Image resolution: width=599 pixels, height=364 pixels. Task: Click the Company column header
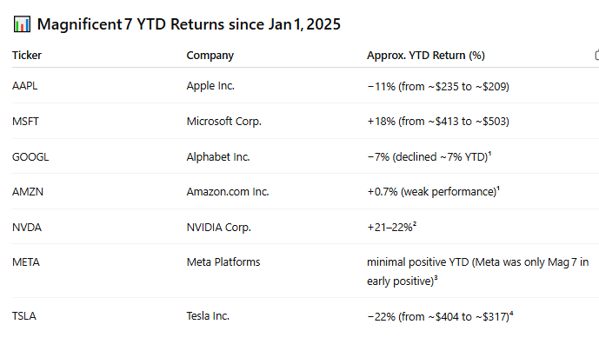pyautogui.click(x=210, y=56)
